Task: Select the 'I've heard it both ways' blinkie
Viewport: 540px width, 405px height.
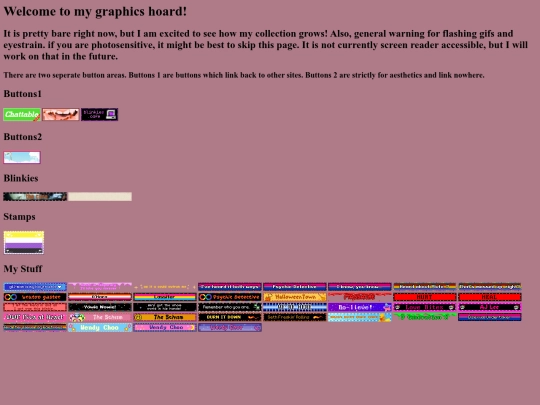Action: coord(230,287)
